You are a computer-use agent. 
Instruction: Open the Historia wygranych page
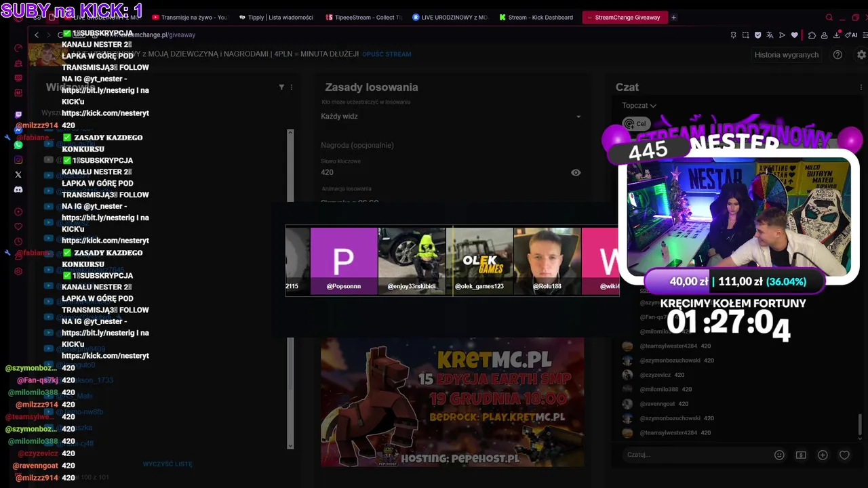pos(786,55)
